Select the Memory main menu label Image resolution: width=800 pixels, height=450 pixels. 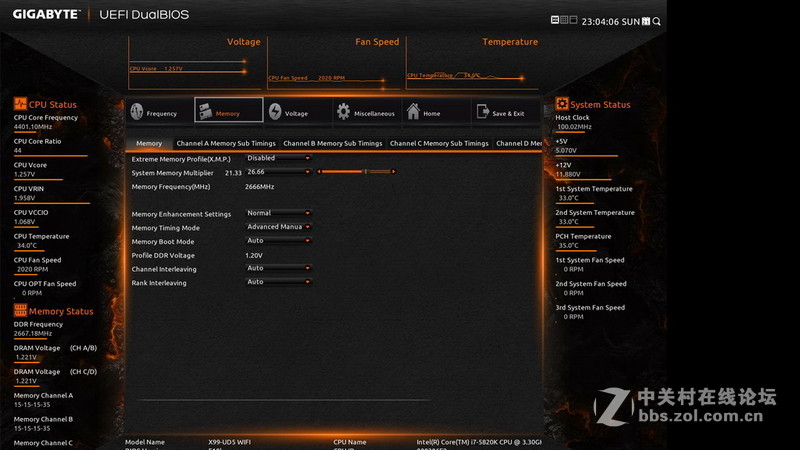[x=228, y=114]
